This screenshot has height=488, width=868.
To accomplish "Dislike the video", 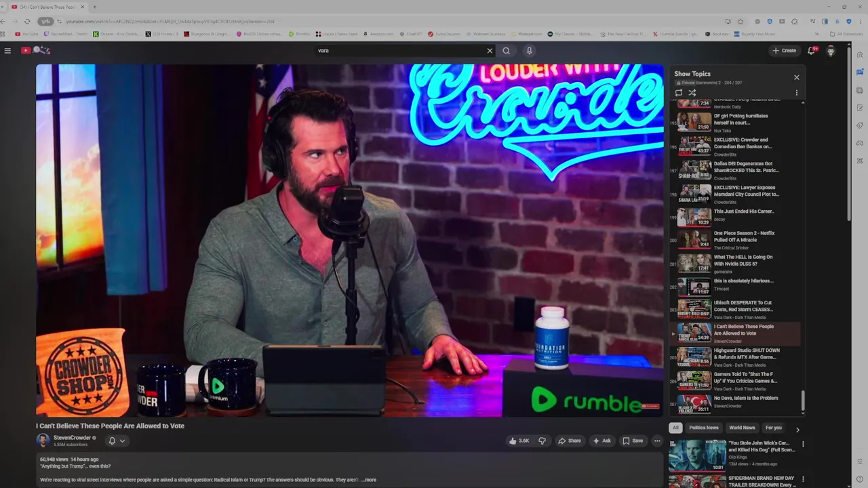I will click(542, 441).
